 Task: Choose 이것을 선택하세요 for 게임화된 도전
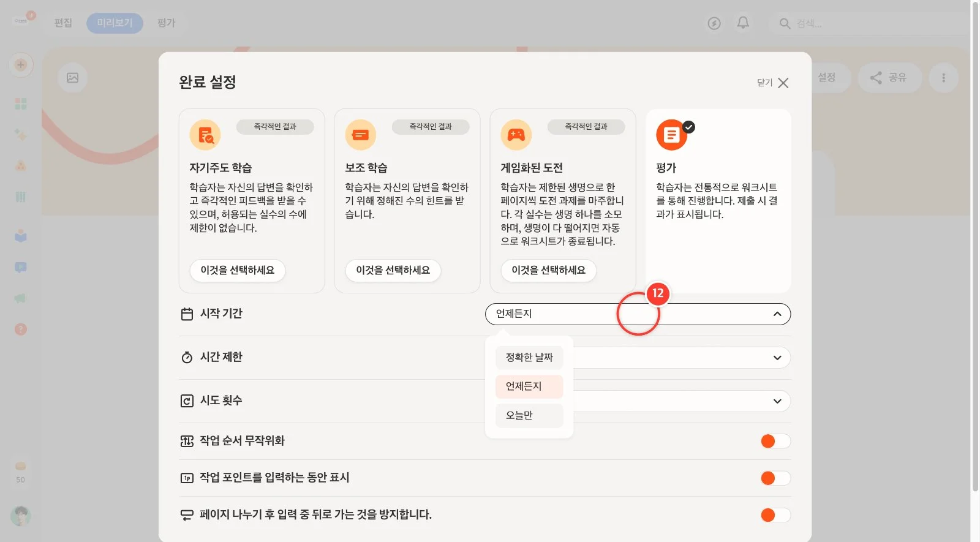549,270
